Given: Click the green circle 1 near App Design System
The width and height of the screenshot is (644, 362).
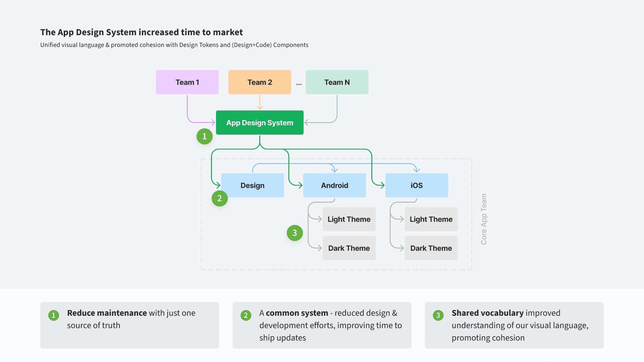Looking at the screenshot, I should [204, 136].
